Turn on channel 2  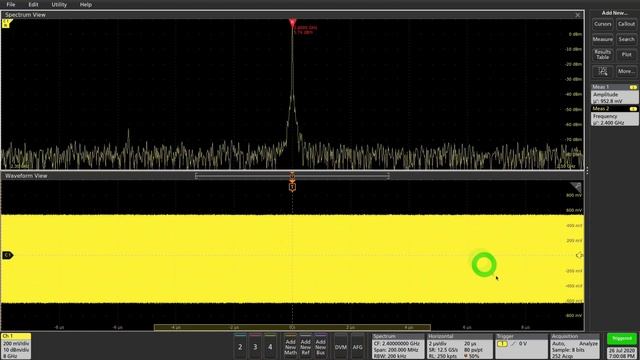(240, 347)
